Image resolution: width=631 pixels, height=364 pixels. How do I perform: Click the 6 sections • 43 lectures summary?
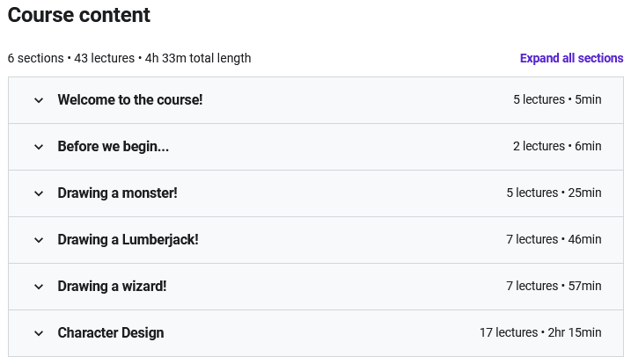(129, 58)
